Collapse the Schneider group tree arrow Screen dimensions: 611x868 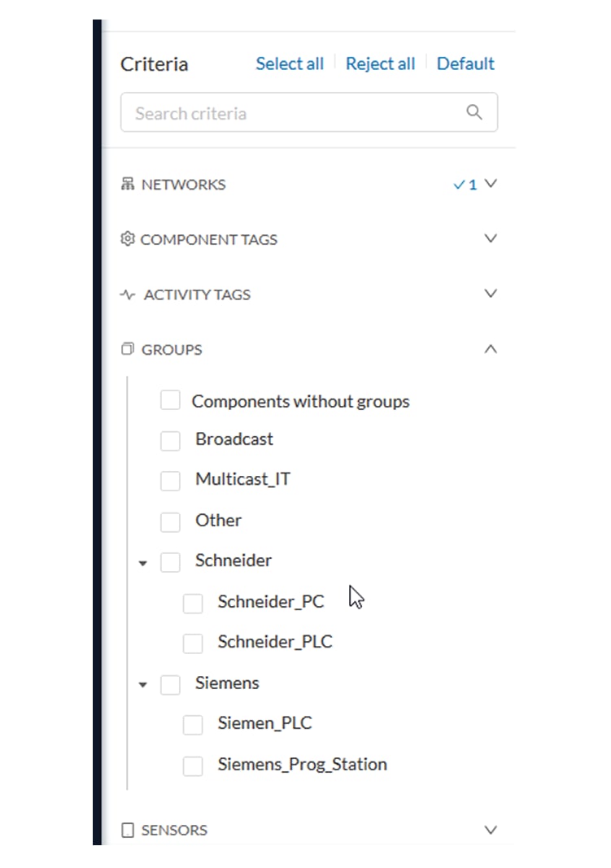[143, 563]
